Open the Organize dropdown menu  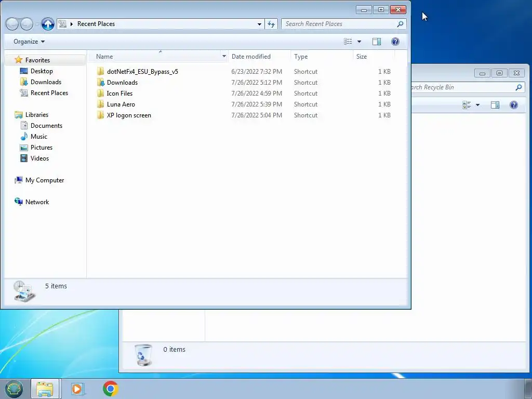(29, 42)
